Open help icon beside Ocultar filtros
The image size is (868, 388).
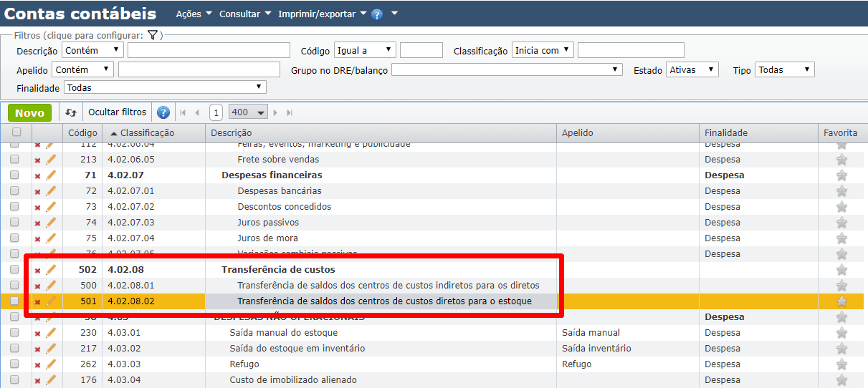coord(163,112)
